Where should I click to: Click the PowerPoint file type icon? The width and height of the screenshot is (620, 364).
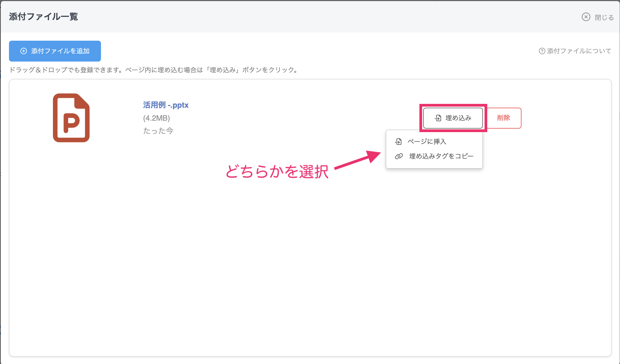tap(71, 118)
